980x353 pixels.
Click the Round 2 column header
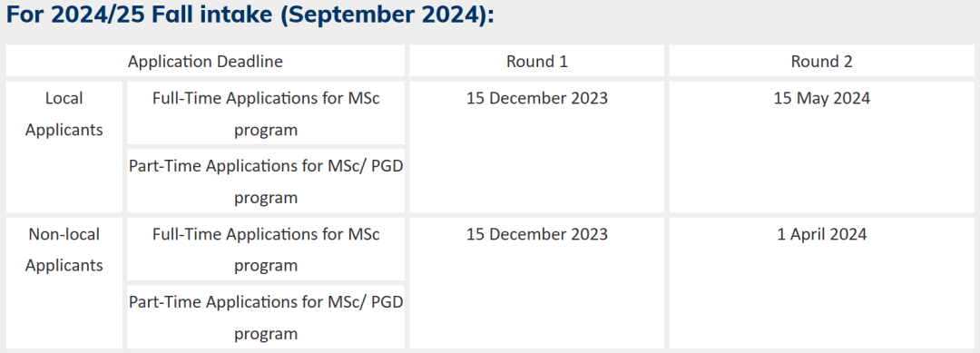pyautogui.click(x=822, y=61)
